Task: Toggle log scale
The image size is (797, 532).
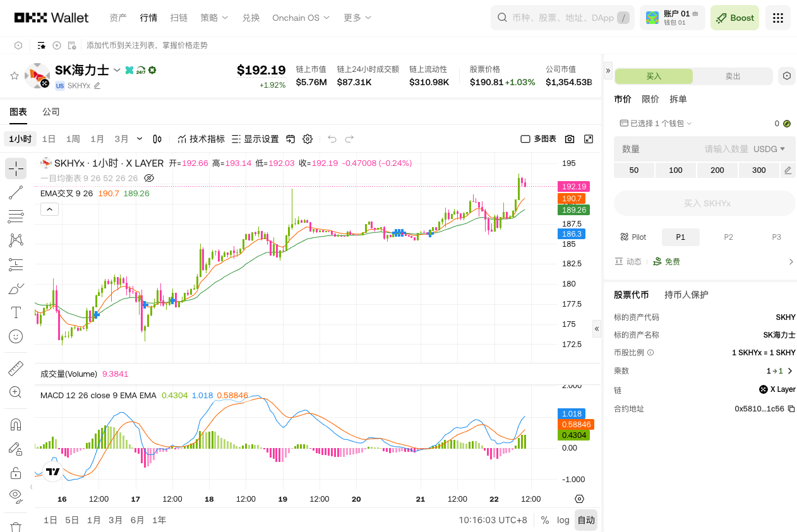Action: point(563,520)
